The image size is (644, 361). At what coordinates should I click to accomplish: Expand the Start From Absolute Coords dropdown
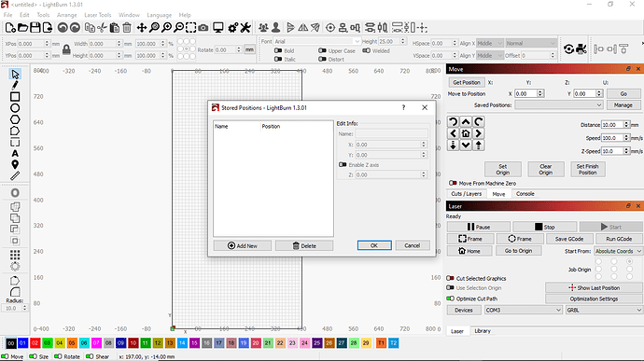(618, 251)
